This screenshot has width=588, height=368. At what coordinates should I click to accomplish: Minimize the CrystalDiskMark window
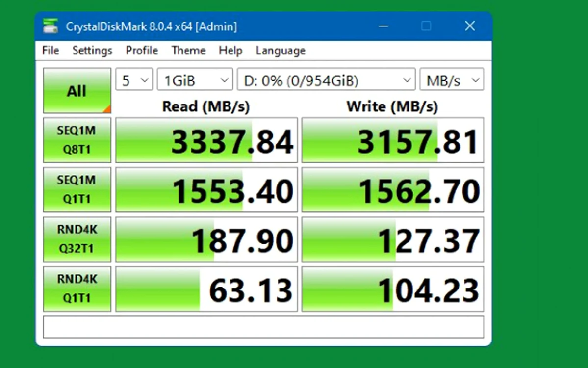383,26
